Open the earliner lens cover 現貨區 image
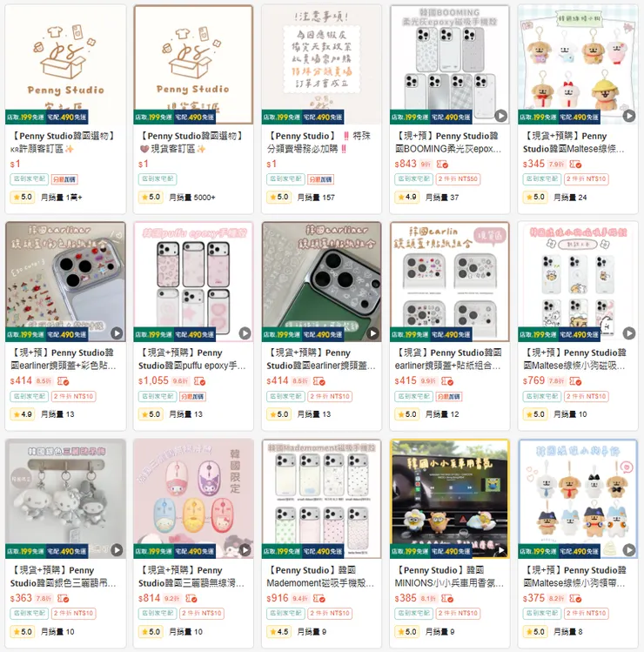This screenshot has height=652, width=644. click(x=449, y=281)
